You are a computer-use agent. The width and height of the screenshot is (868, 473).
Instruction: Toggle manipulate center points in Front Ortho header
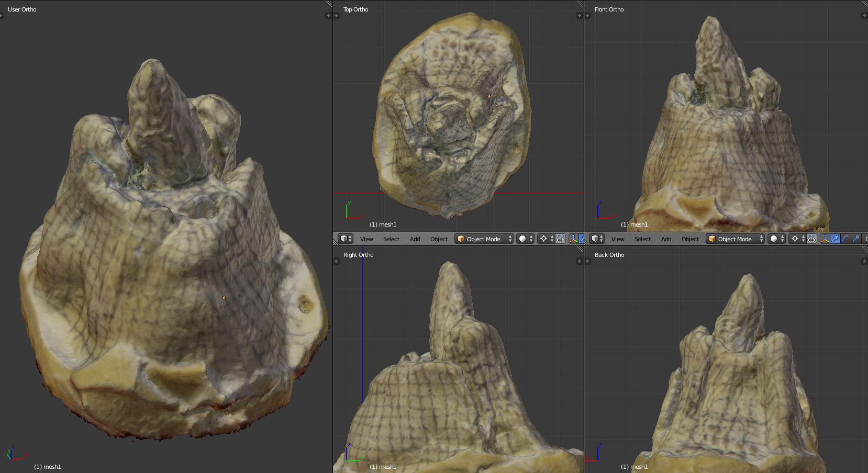[811, 239]
